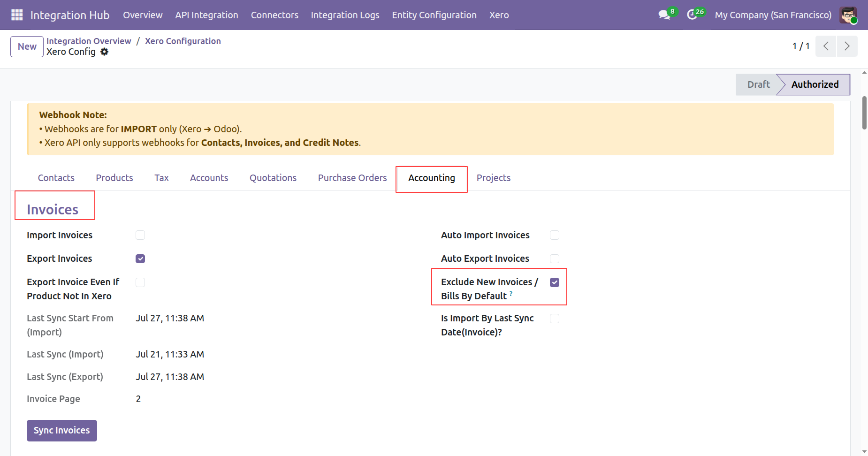Screen dimensions: 868x456
Task: Select the Accounting tab
Action: [432, 178]
